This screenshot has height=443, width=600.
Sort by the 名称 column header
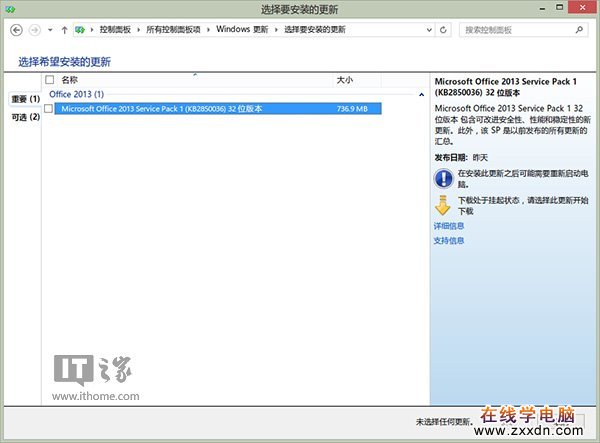(x=70, y=80)
